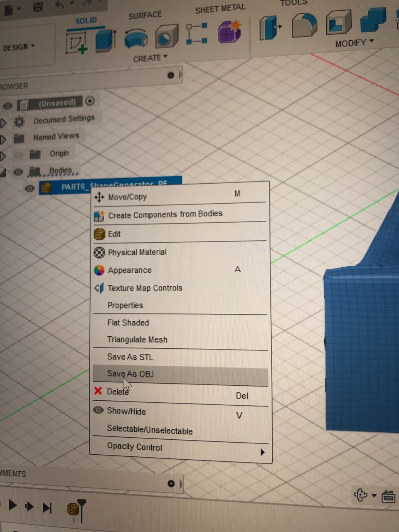The width and height of the screenshot is (399, 532).
Task: Toggle visibility eye of Bodies folder
Action: (18, 172)
